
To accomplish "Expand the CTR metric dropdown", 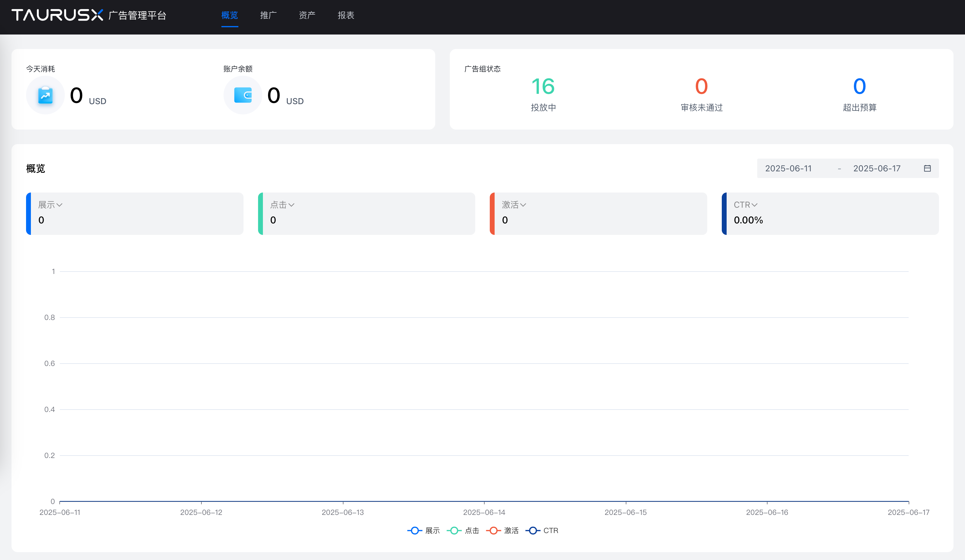I will pos(746,205).
